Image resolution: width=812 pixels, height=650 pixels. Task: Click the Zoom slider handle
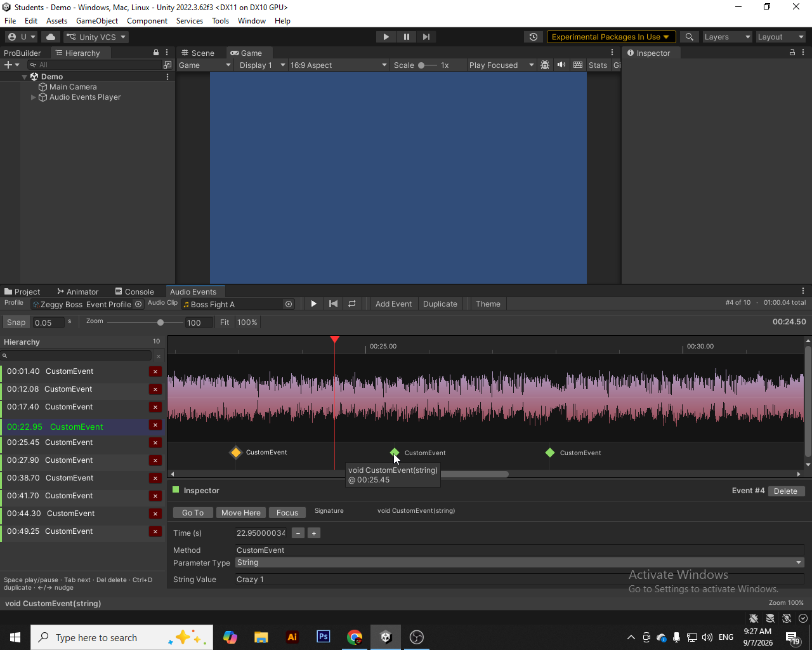point(160,322)
